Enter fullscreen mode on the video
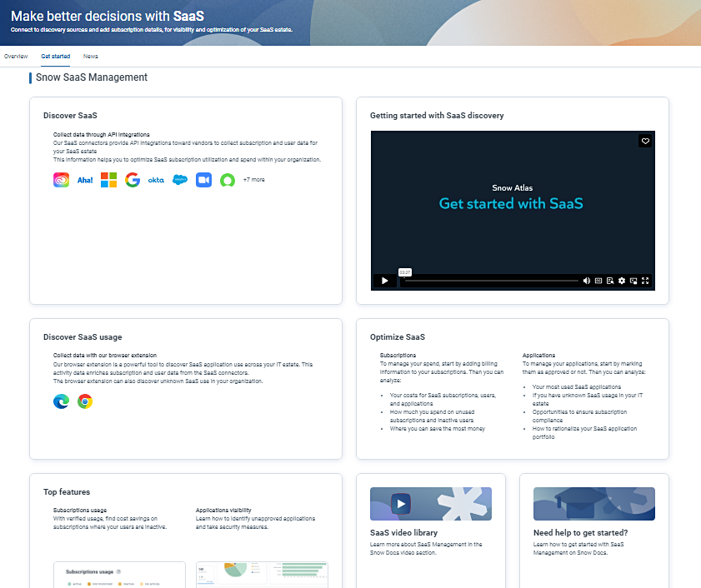Image resolution: width=701 pixels, height=588 pixels. (645, 281)
